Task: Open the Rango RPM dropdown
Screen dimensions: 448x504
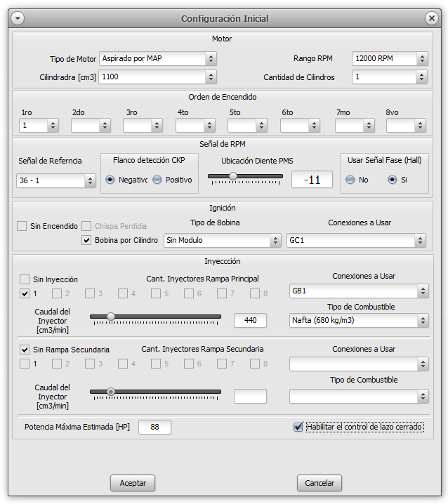Action: 390,58
